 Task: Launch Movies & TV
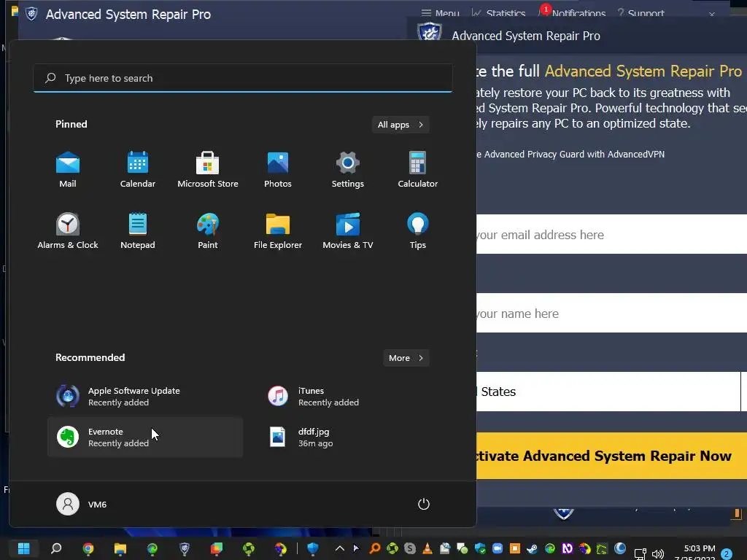348,231
